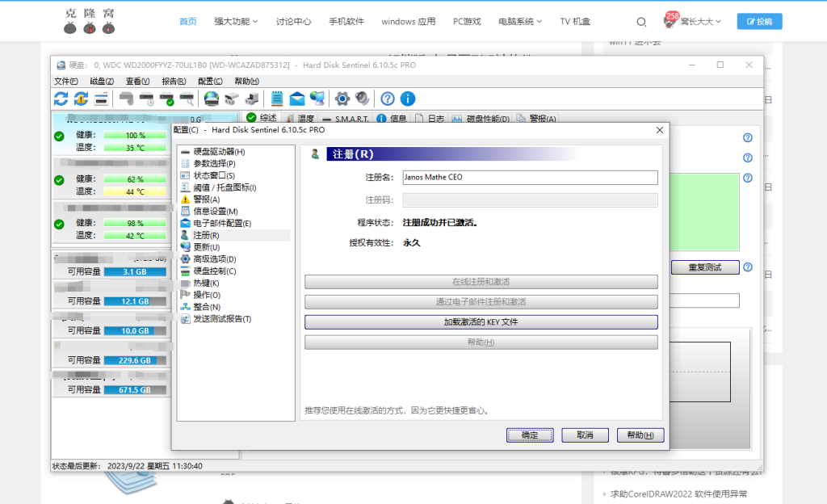This screenshot has height=504, width=827.
Task: Select 热键(K) in config tree
Action: [205, 283]
